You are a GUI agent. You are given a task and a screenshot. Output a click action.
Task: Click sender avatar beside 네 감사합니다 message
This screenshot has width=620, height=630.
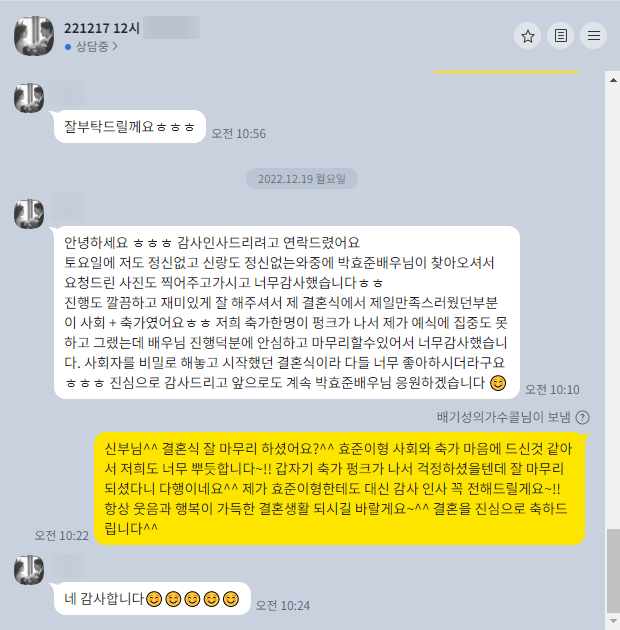click(x=29, y=570)
